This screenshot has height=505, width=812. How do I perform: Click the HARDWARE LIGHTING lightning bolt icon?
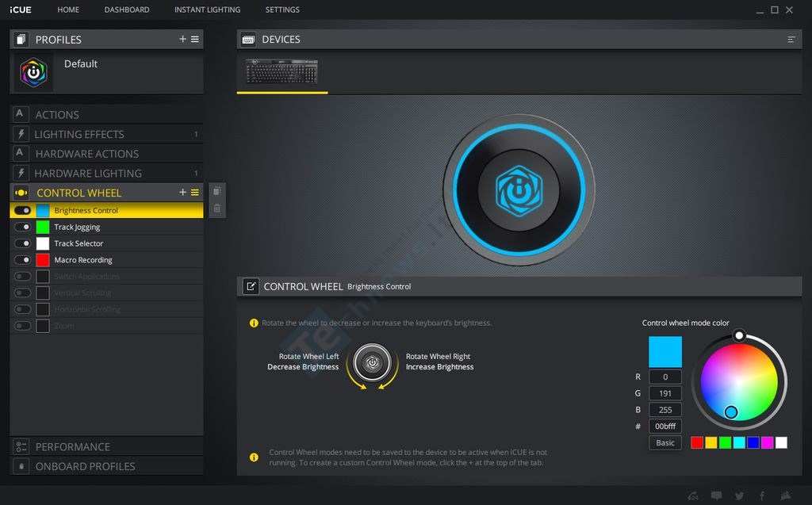(21, 173)
